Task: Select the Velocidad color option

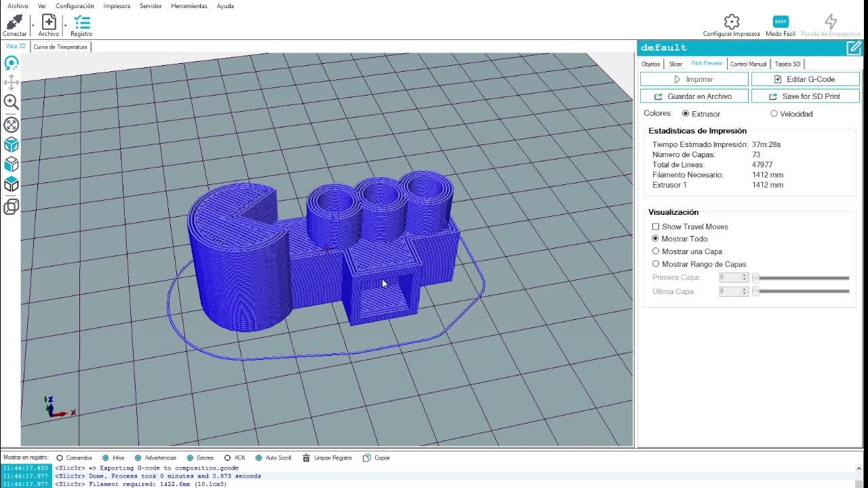Action: pyautogui.click(x=774, y=114)
